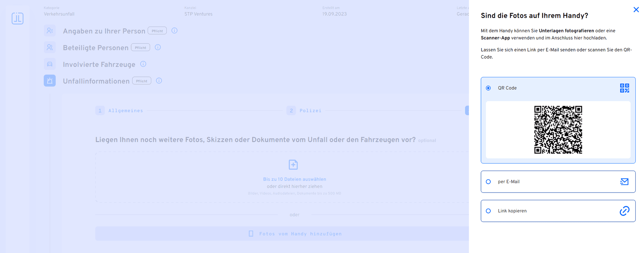Show info for Unfallinformationen
This screenshot has height=253, width=644.
point(159,81)
